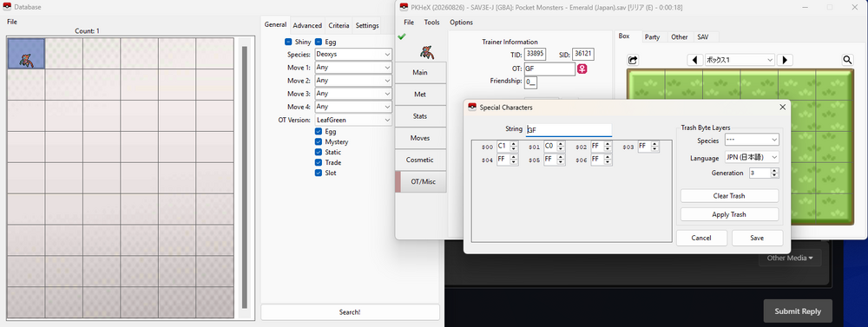Image resolution: width=868 pixels, height=327 pixels.
Task: Click the SID field
Action: (583, 55)
